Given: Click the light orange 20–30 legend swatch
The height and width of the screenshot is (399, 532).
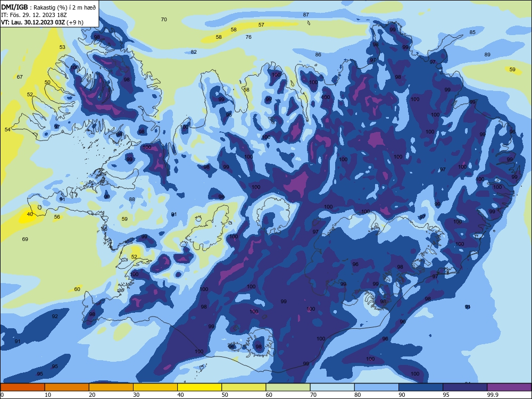Looking at the screenshot, I should (111, 387).
